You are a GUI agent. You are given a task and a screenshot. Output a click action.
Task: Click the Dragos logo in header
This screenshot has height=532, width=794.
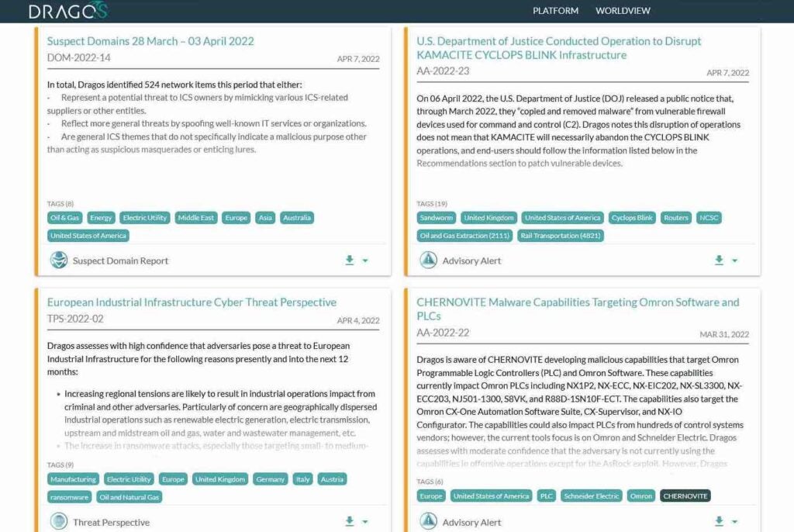(x=68, y=11)
